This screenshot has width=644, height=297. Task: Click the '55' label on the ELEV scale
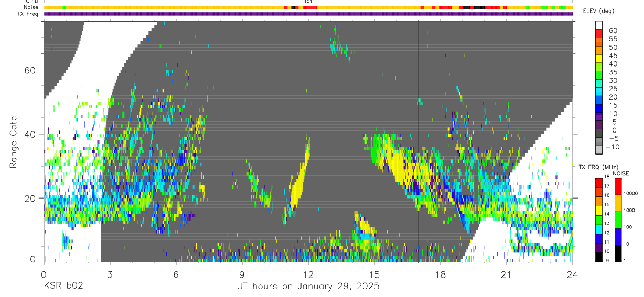[x=613, y=39]
